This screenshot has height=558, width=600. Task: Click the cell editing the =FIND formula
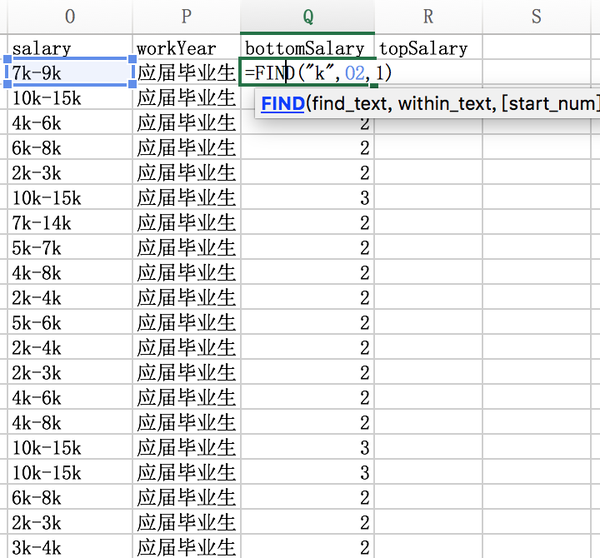[307, 72]
